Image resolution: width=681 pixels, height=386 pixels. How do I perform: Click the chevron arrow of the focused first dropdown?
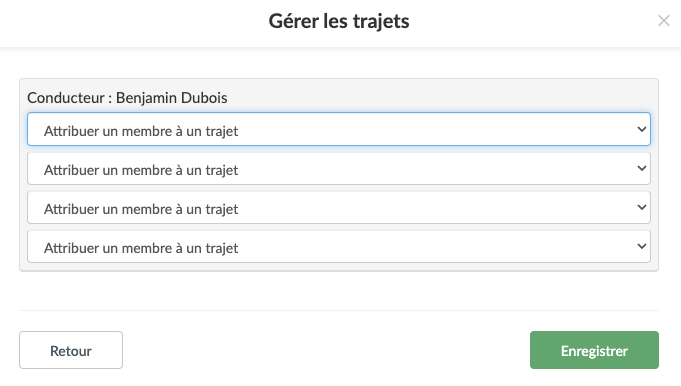(641, 129)
